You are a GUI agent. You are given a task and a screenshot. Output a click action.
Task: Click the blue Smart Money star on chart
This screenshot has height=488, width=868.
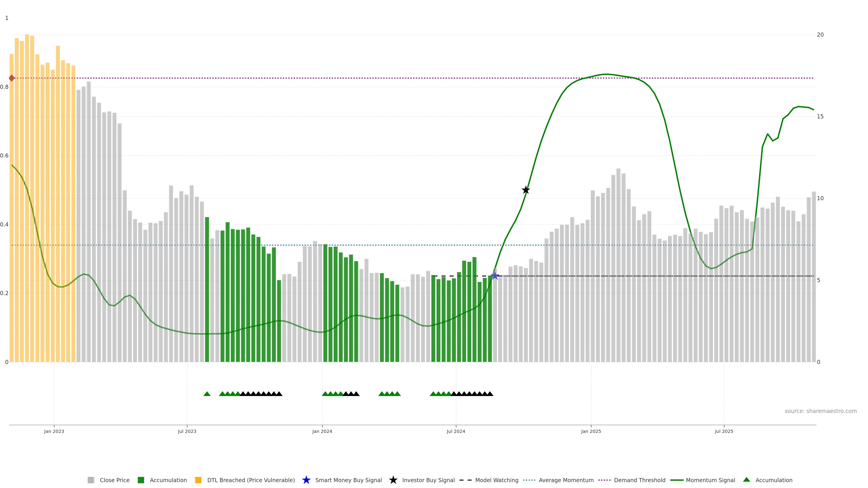coord(495,276)
